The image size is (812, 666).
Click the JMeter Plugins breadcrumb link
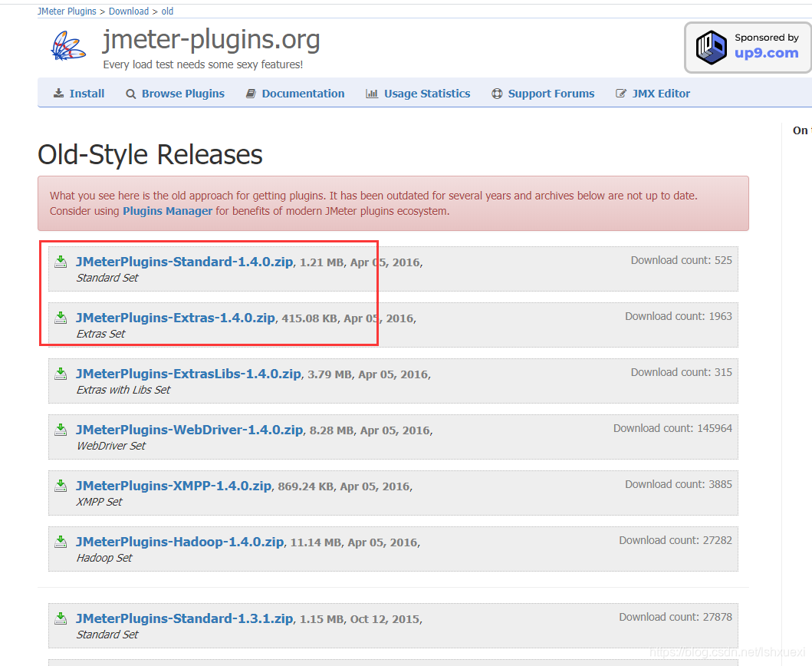pyautogui.click(x=67, y=12)
